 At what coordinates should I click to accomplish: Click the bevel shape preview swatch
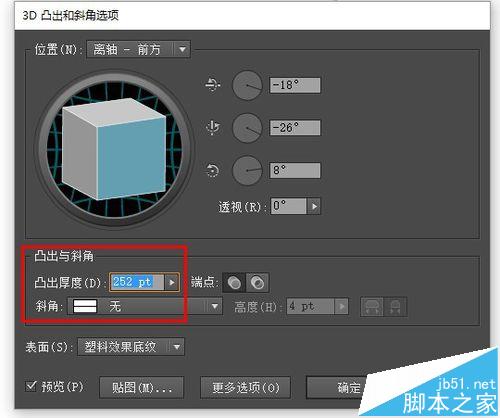[85, 306]
